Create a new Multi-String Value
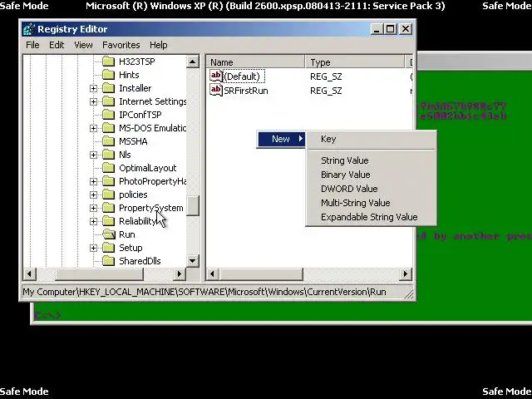The width and height of the screenshot is (532, 399). click(372, 203)
